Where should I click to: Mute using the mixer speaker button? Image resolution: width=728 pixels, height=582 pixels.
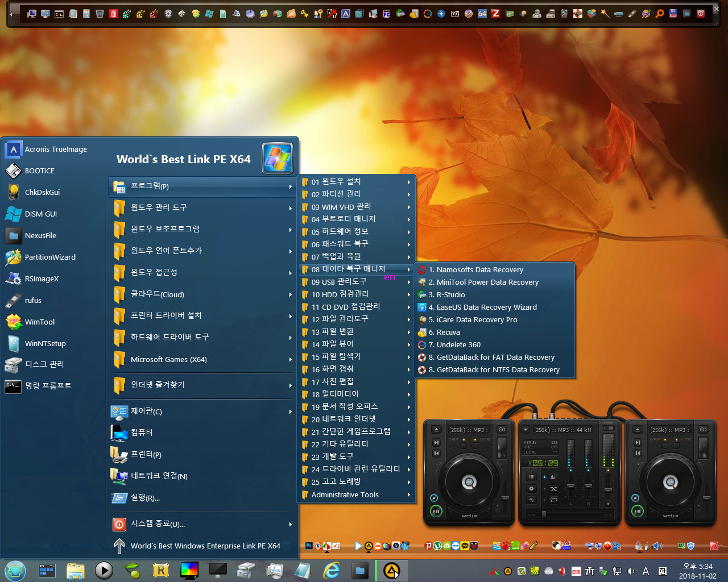(x=608, y=504)
